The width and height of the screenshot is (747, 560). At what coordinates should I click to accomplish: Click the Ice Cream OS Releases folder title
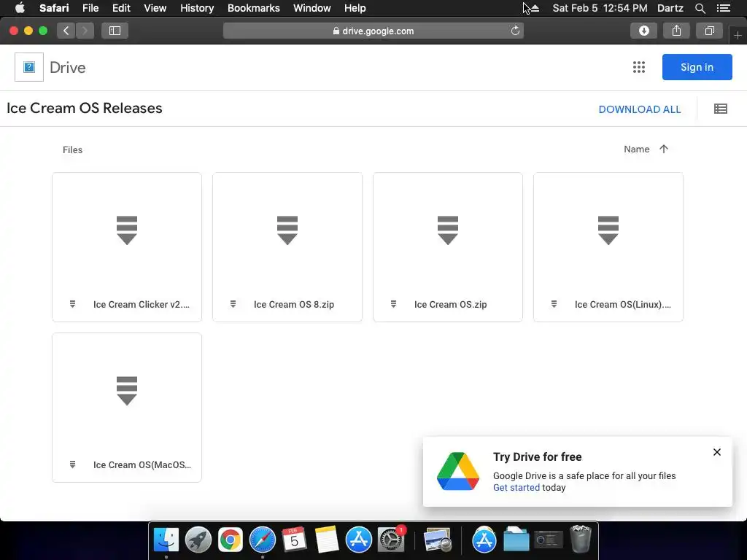tap(85, 108)
